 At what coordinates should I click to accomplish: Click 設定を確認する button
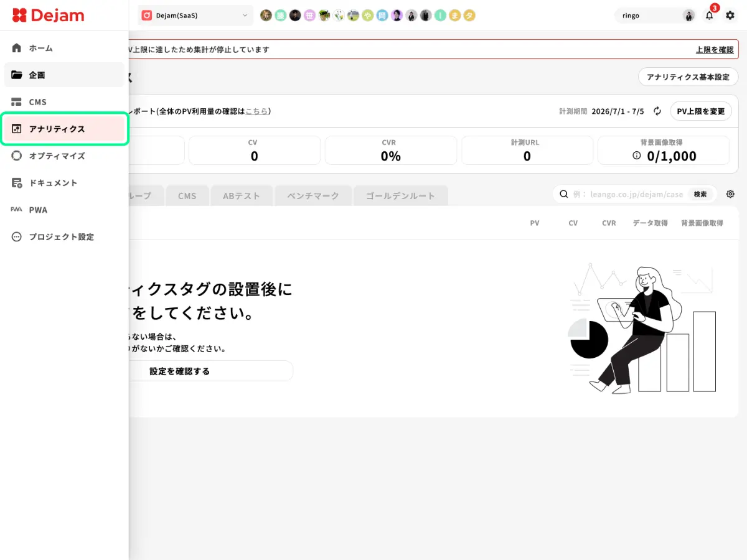point(180,371)
